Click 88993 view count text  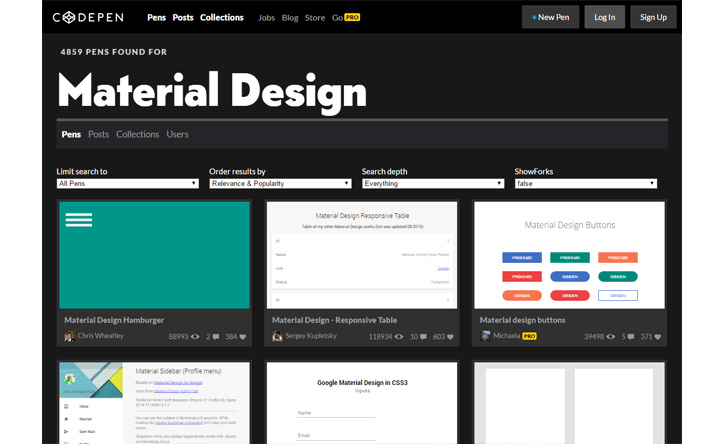point(178,337)
